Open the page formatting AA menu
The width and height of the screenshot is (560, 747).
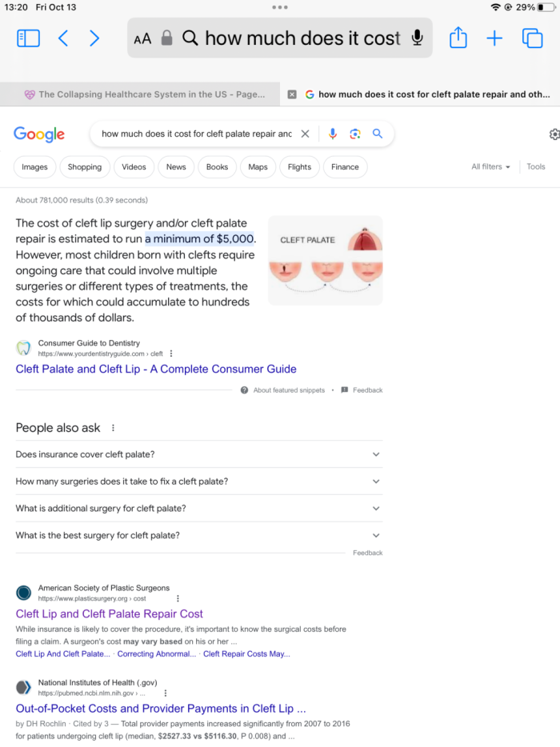[x=142, y=38]
